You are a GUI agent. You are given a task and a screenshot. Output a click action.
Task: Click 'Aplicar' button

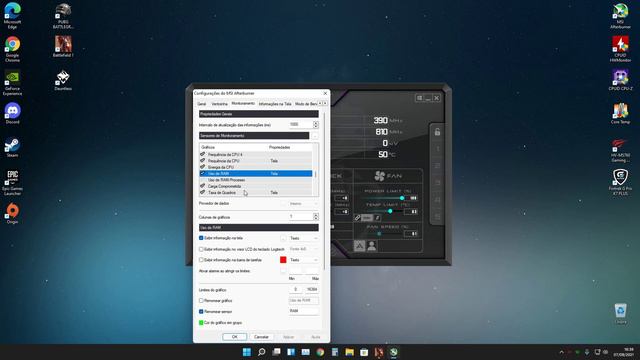pos(288,337)
